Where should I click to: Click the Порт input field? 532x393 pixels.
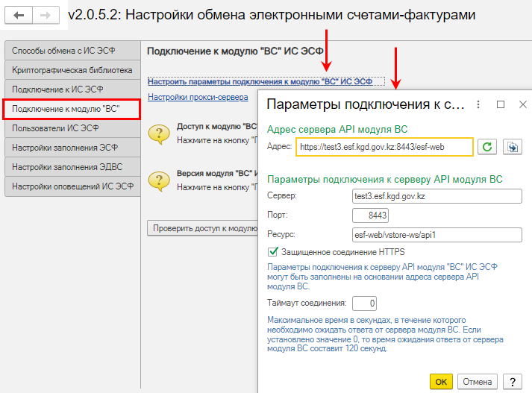[x=370, y=216]
